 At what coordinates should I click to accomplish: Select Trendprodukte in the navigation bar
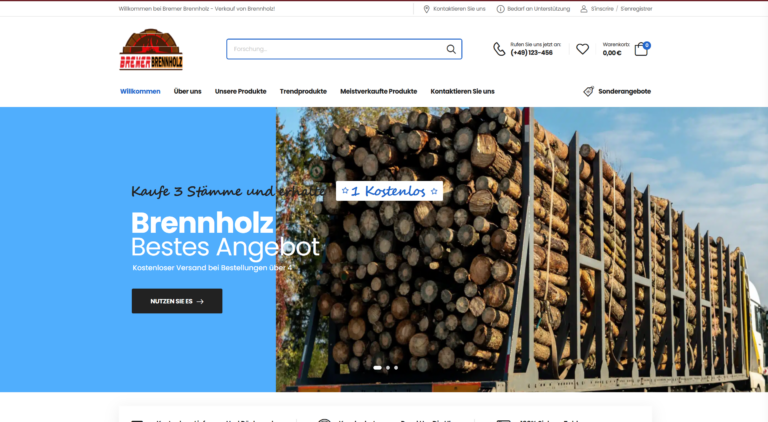(x=303, y=91)
